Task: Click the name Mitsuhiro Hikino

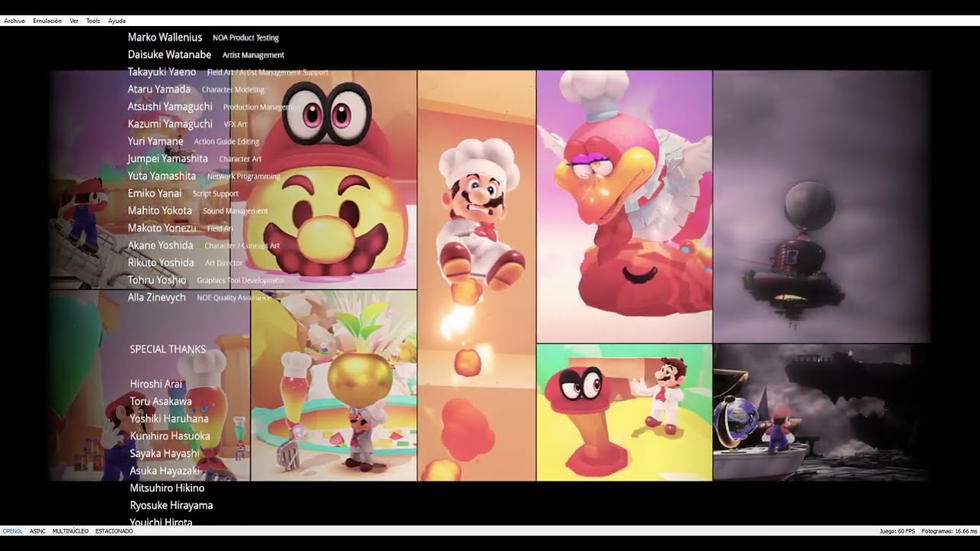Action: click(167, 487)
